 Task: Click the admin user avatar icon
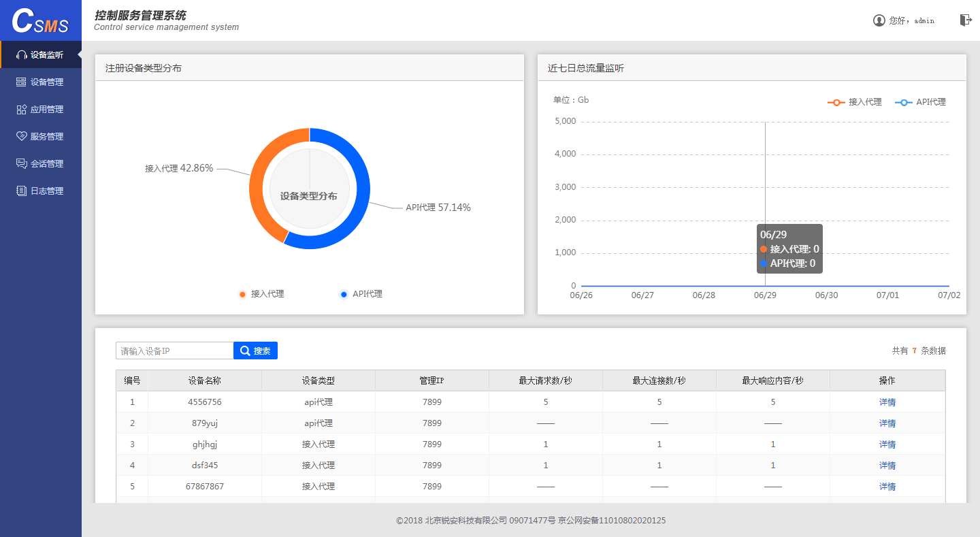(879, 20)
